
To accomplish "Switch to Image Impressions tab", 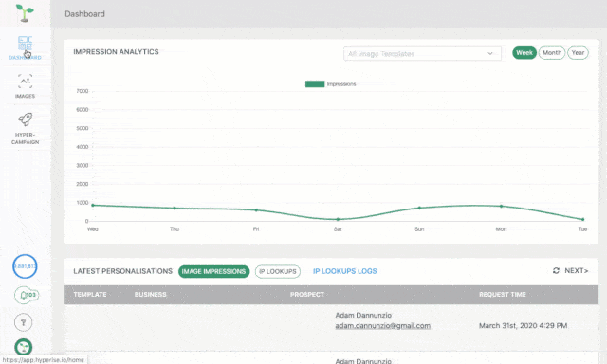I will point(213,271).
